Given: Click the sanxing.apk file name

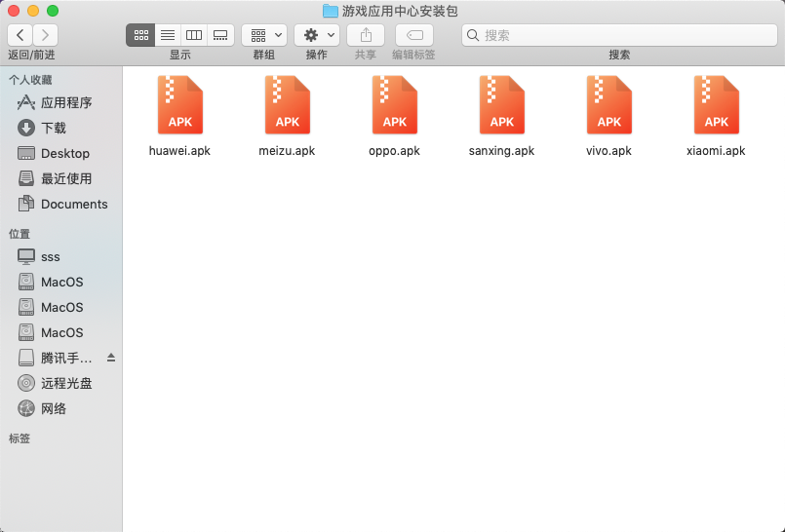Looking at the screenshot, I should tap(501, 151).
